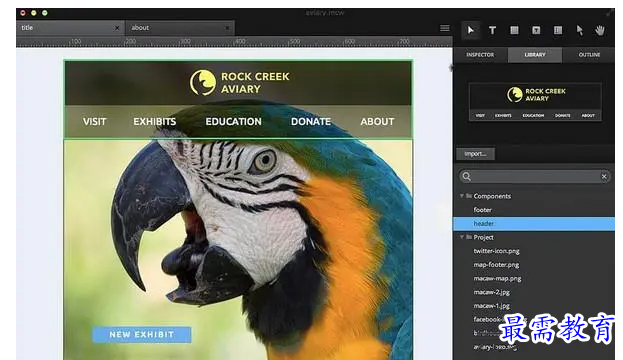The width and height of the screenshot is (623, 360).
Task: Select the Direct Select arrow tool
Action: click(580, 30)
